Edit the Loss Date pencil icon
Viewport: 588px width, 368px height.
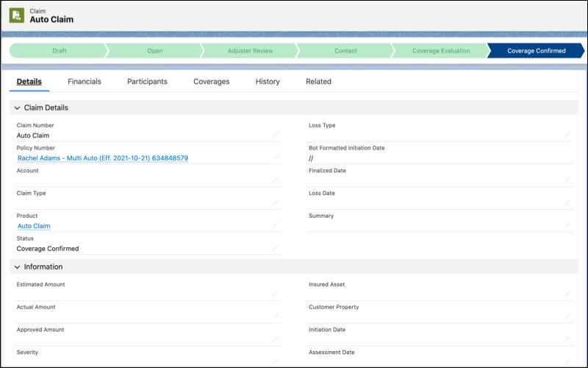[x=567, y=203]
